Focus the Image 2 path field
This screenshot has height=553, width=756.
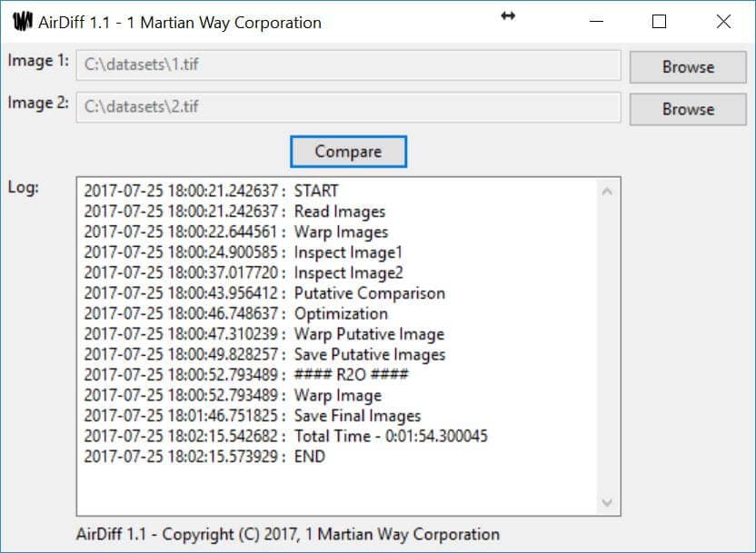[x=348, y=107]
